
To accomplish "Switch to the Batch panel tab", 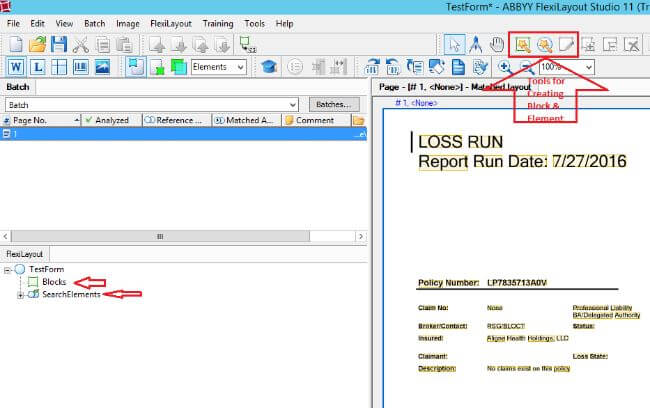I will coord(18,87).
